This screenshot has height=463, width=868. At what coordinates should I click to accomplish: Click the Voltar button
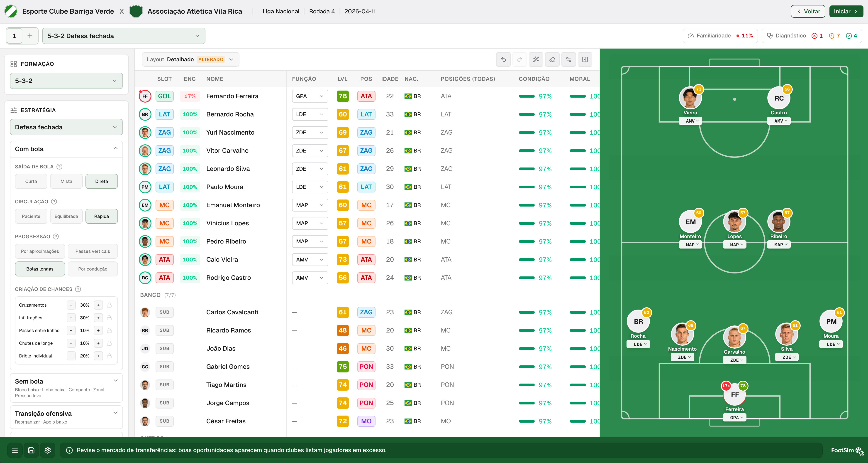(808, 12)
